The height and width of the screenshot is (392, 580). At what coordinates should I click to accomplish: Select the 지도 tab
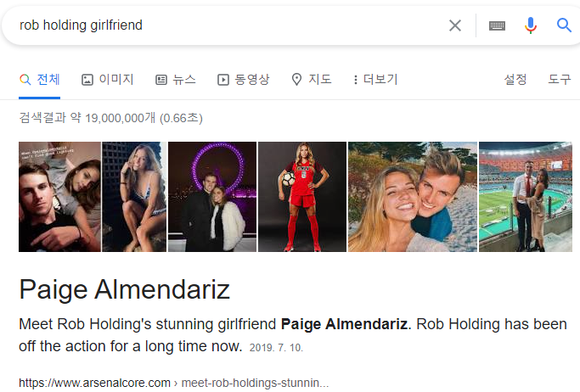coord(311,80)
